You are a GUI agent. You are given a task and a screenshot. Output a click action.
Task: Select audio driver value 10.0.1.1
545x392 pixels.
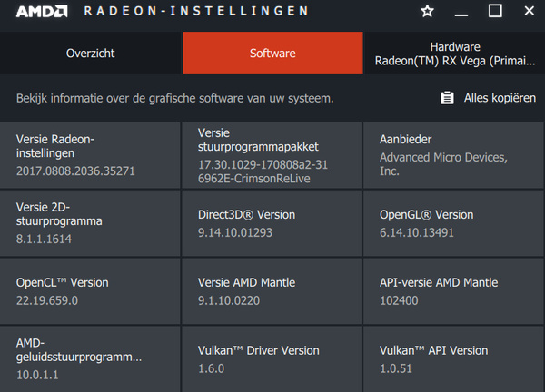pos(37,375)
